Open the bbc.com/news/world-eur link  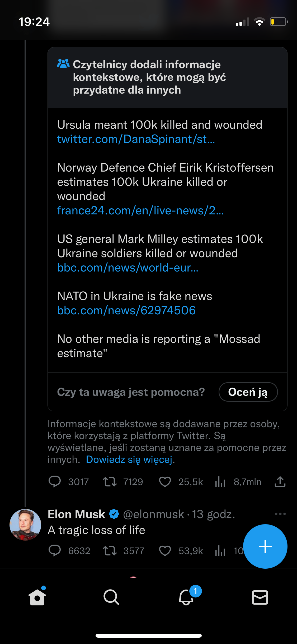[128, 268]
